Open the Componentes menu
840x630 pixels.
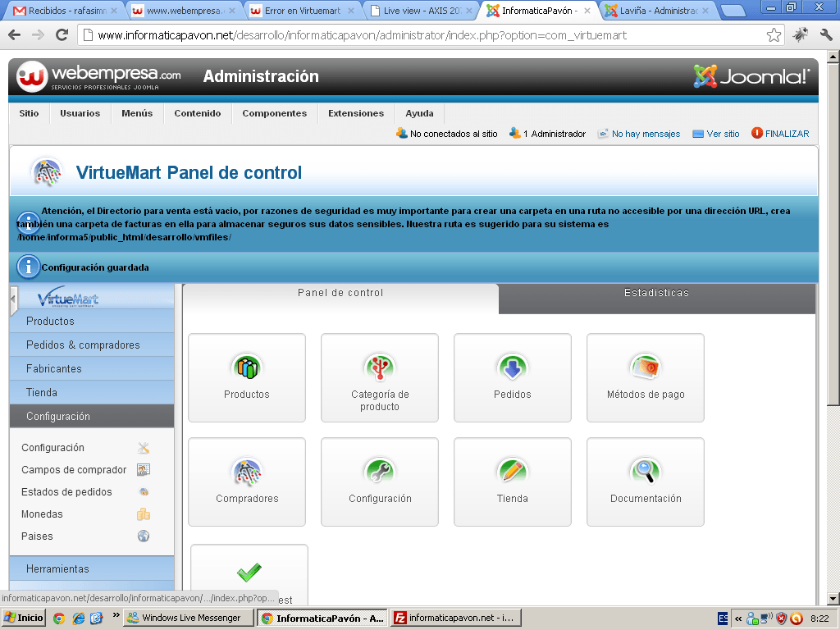(275, 113)
